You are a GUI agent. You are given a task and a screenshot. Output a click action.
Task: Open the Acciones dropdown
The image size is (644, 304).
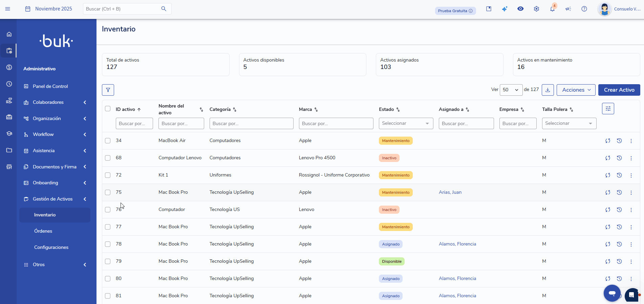tap(576, 90)
